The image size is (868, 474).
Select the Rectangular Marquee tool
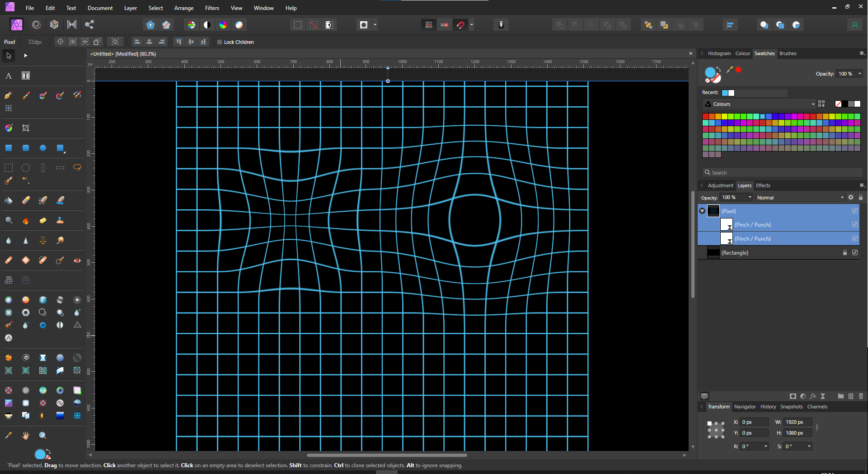click(9, 168)
